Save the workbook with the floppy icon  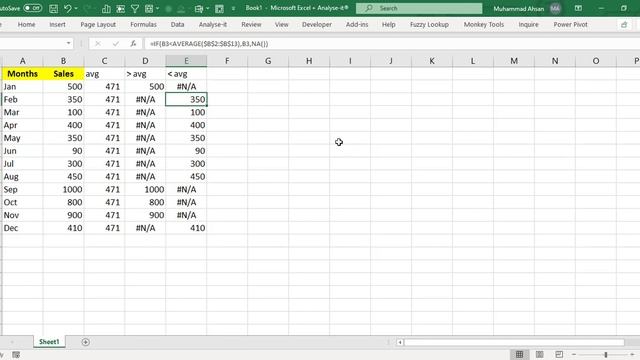pos(53,9)
